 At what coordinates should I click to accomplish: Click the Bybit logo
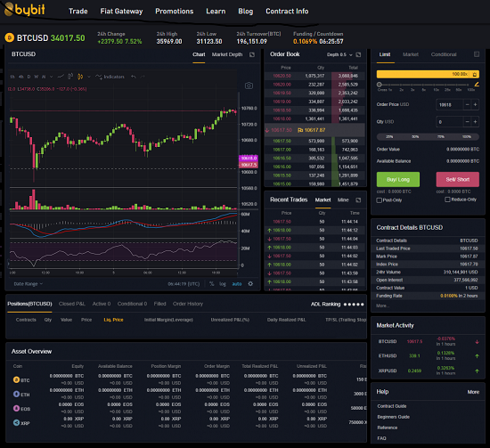pos(25,10)
